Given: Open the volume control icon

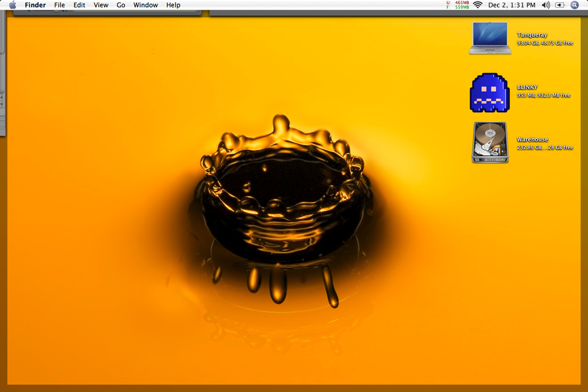Looking at the screenshot, I should pos(546,5).
